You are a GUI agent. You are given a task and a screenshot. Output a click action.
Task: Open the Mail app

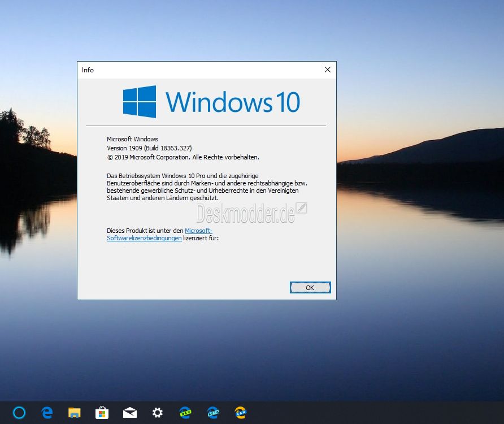click(x=130, y=413)
